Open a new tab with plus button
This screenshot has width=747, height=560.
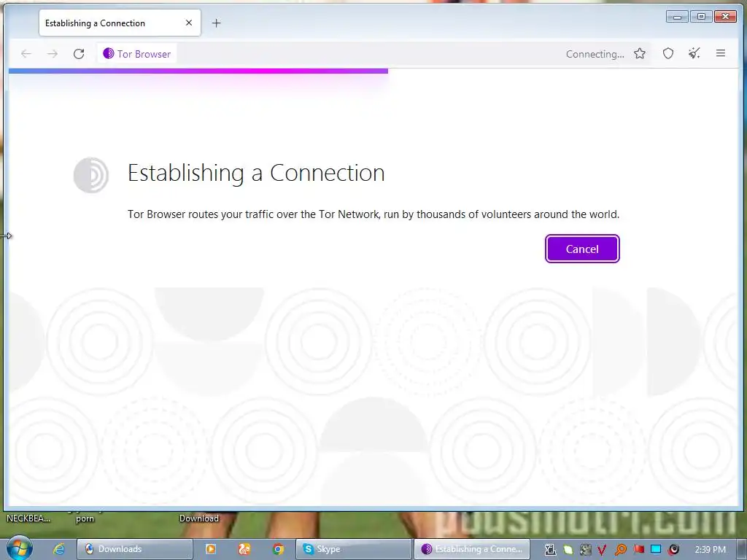pos(216,23)
